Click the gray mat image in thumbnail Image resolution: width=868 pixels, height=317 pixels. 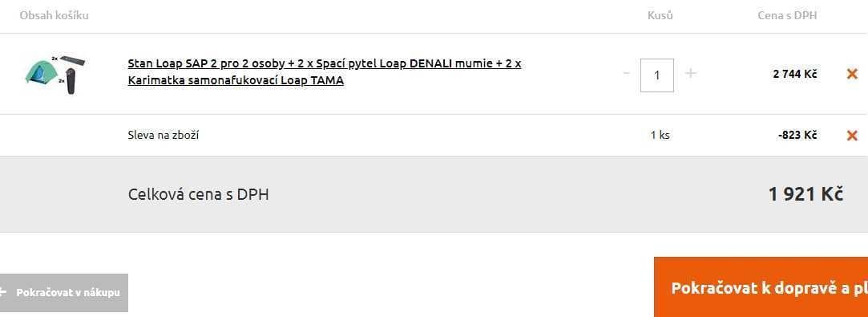tap(74, 60)
